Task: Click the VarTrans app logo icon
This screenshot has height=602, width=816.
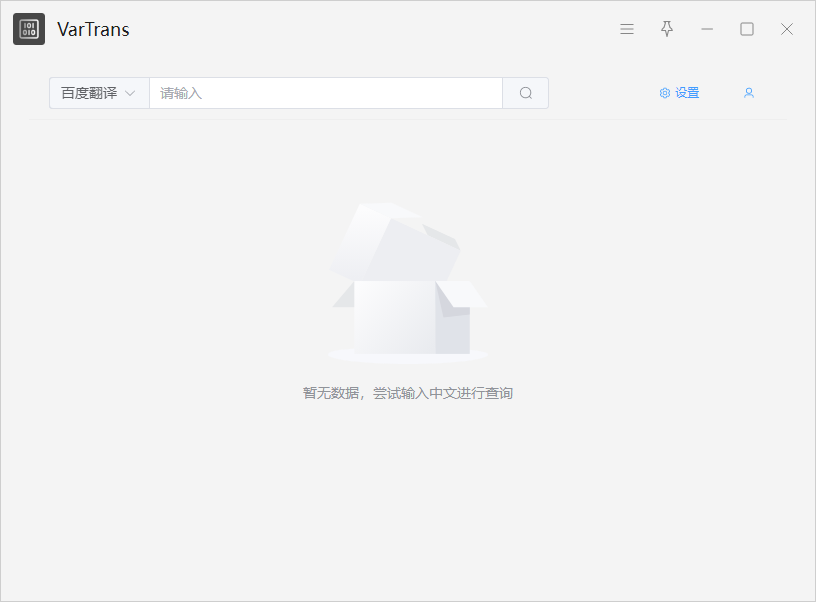Action: tap(29, 29)
